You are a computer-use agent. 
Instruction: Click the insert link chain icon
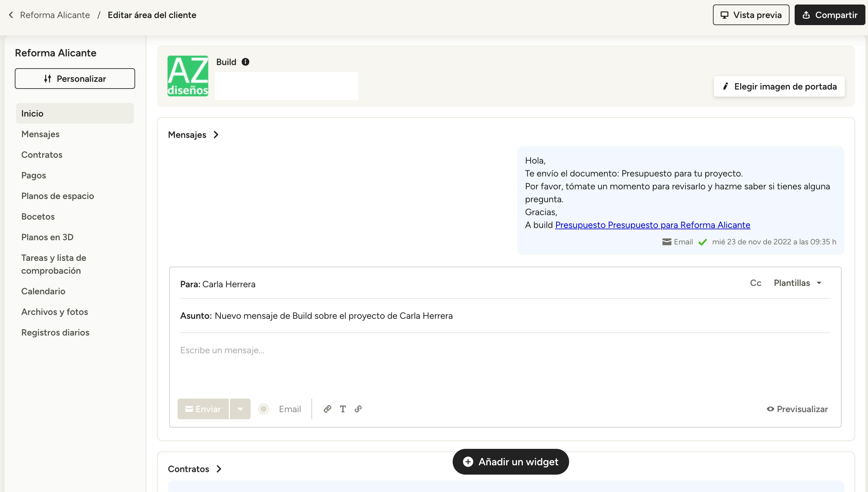tap(358, 409)
